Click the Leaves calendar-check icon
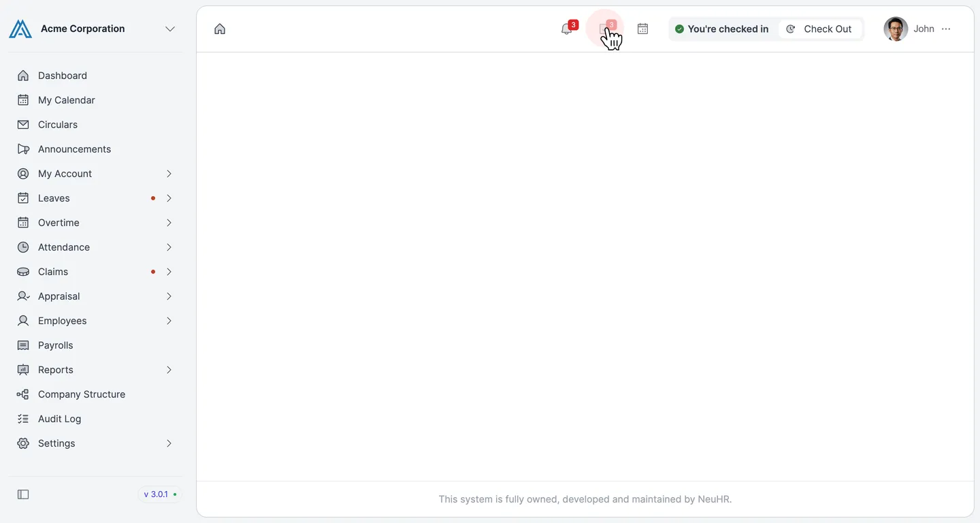This screenshot has height=523, width=980. click(23, 198)
